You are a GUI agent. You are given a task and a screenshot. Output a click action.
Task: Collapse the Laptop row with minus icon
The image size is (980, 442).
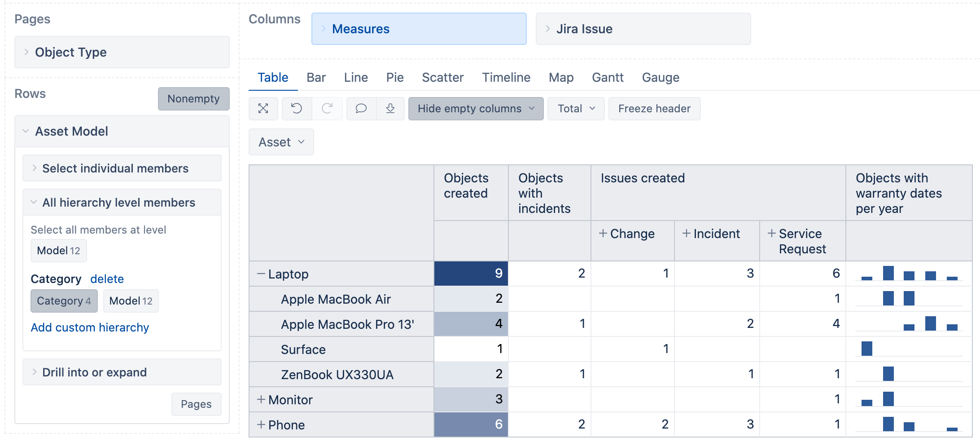(261, 274)
